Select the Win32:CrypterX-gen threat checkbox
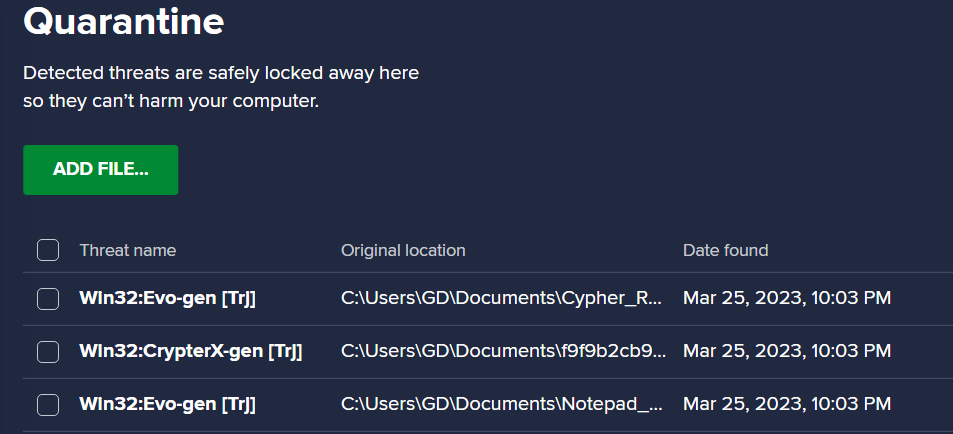This screenshot has width=953, height=434. [48, 351]
